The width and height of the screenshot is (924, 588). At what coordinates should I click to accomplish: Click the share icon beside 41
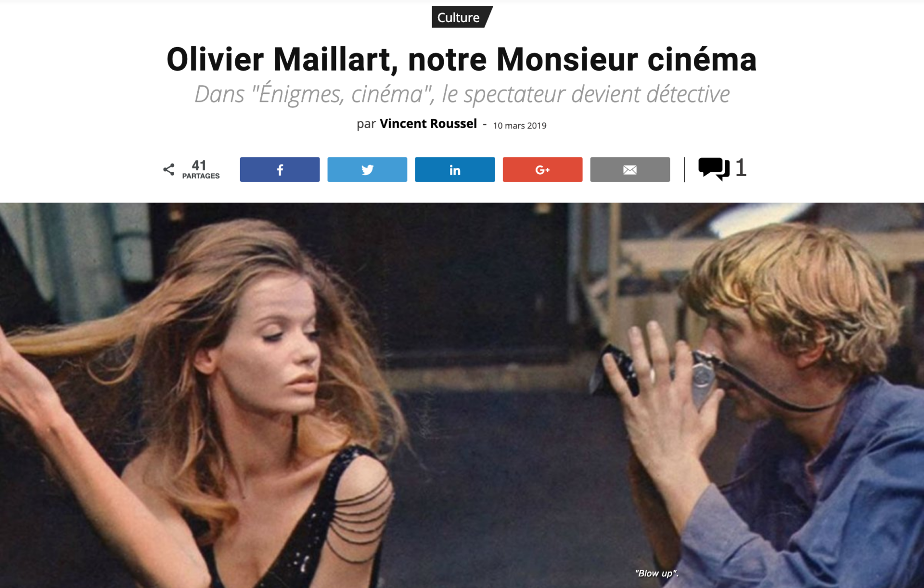pyautogui.click(x=169, y=169)
